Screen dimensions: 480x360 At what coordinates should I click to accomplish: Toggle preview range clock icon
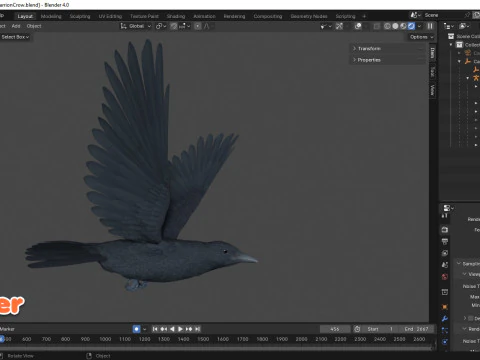[357, 329]
